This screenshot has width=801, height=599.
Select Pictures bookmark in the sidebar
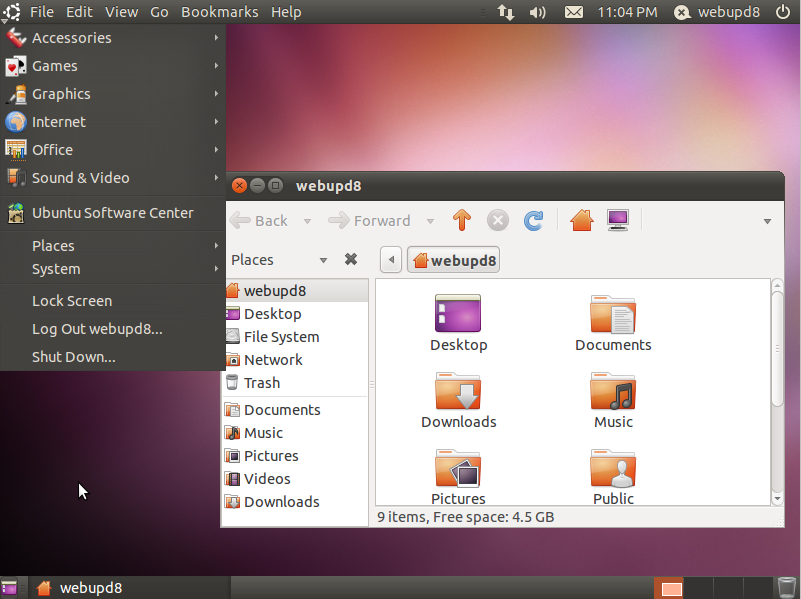296,456
